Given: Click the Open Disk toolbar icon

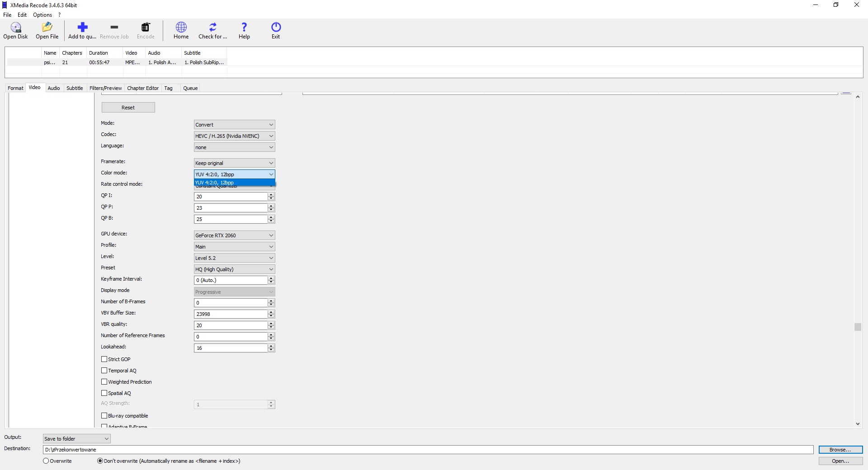Looking at the screenshot, I should coord(16,28).
